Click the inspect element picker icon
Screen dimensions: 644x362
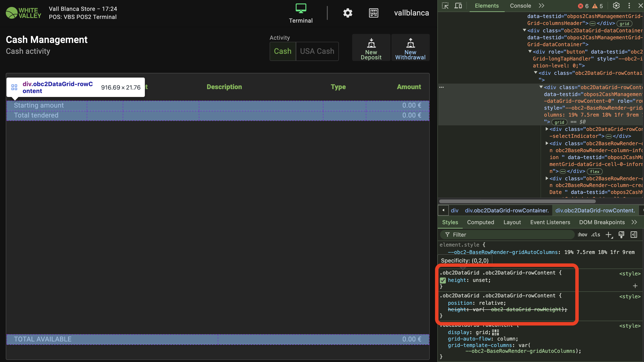pyautogui.click(x=445, y=6)
